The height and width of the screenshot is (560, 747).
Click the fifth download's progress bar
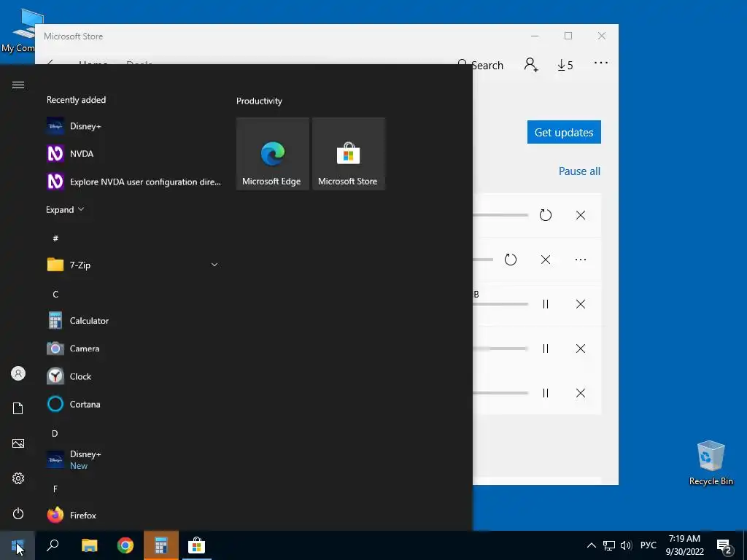[x=500, y=393]
